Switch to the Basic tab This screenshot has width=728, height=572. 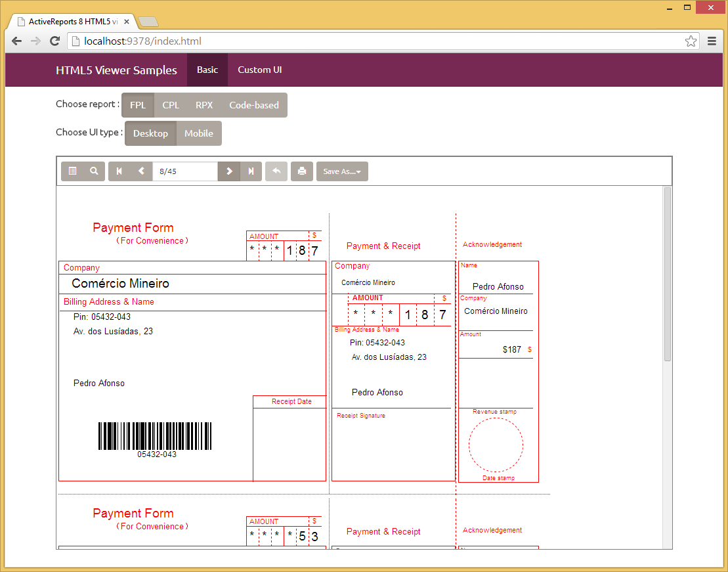tap(207, 70)
